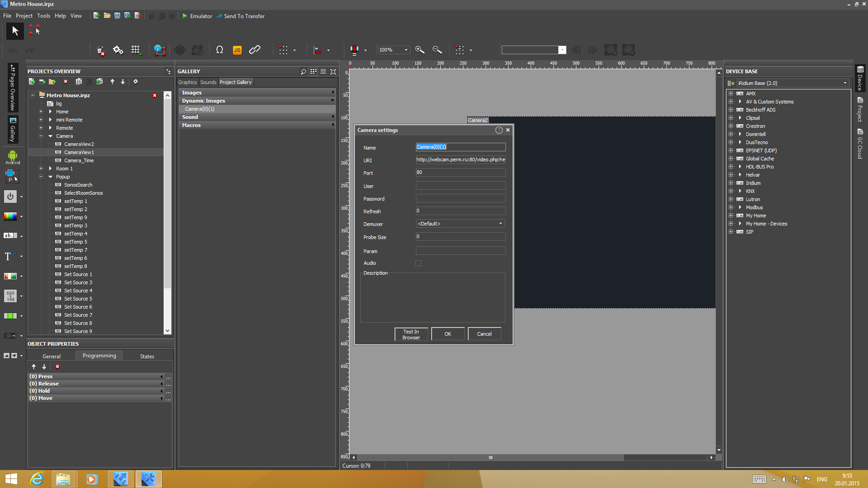Viewport: 868px width, 488px height.
Task: Open the JS script editor icon
Action: coord(237,50)
